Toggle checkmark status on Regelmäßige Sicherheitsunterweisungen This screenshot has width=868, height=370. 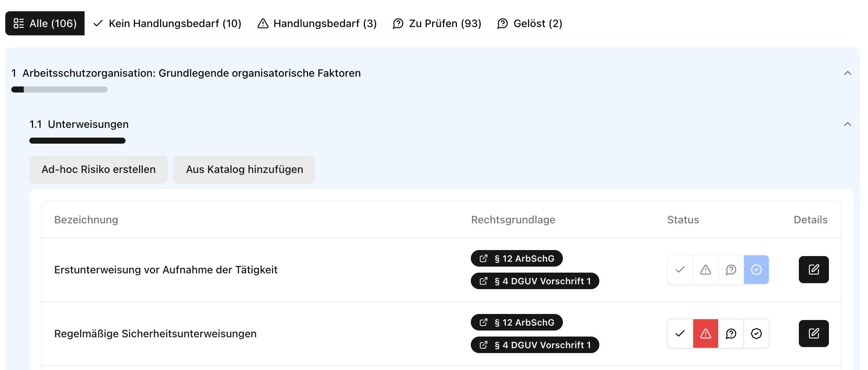pyautogui.click(x=679, y=334)
